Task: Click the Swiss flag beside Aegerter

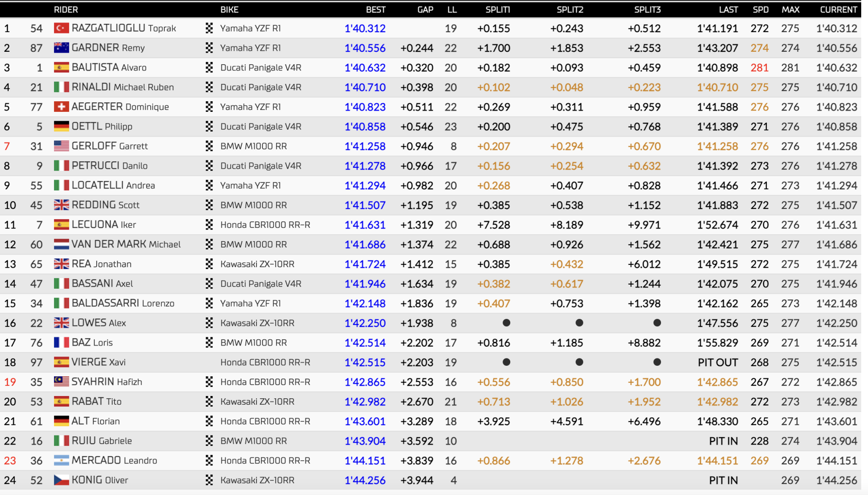Action: (x=61, y=107)
